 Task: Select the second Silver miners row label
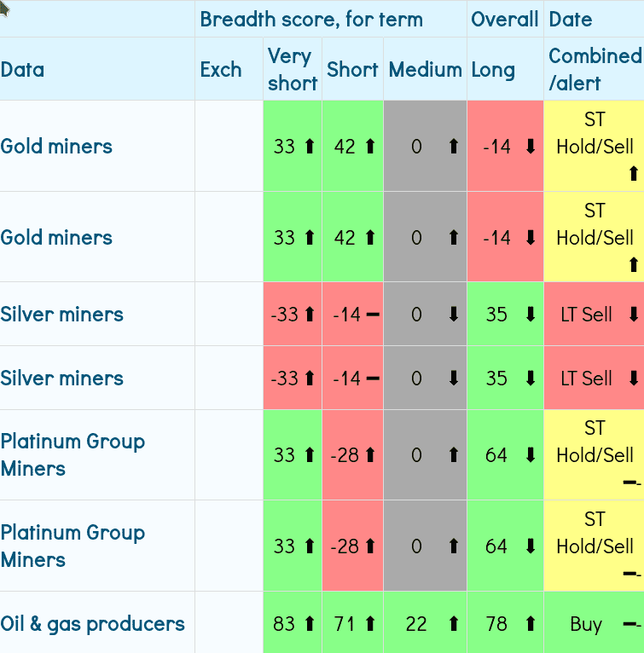[61, 378]
